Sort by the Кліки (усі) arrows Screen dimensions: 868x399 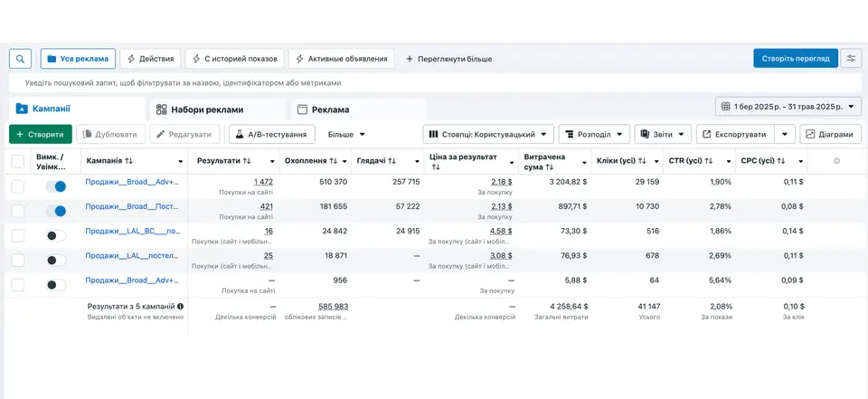pyautogui.click(x=642, y=161)
